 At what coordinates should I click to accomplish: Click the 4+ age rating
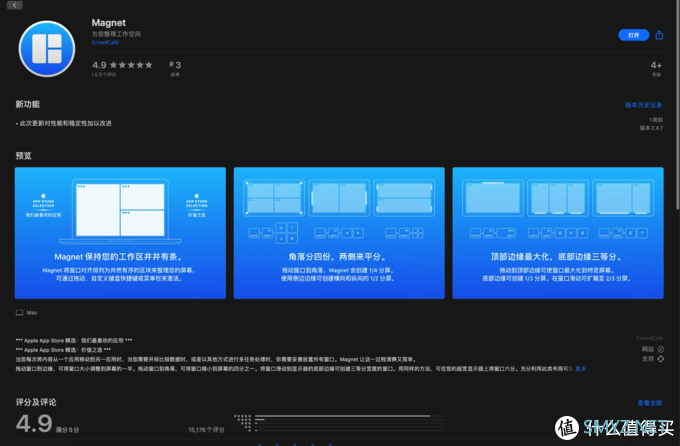pyautogui.click(x=656, y=66)
